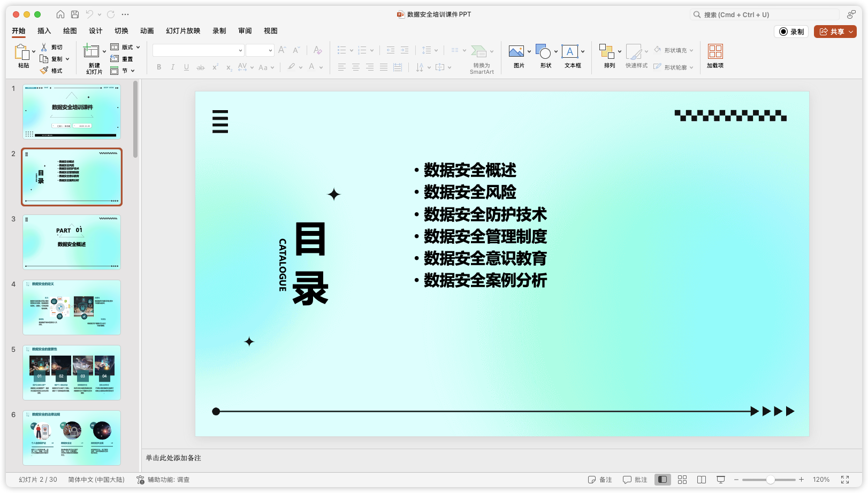Click the Comments (批注) button
The width and height of the screenshot is (868, 493).
pos(635,480)
